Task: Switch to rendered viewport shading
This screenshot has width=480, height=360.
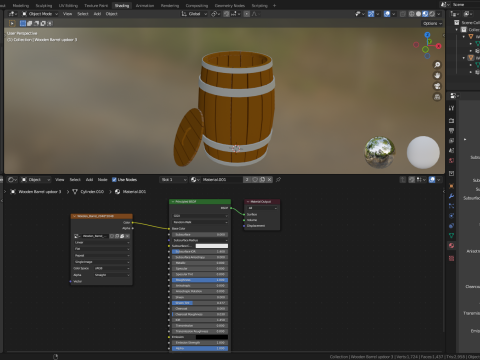Action: coord(432,14)
